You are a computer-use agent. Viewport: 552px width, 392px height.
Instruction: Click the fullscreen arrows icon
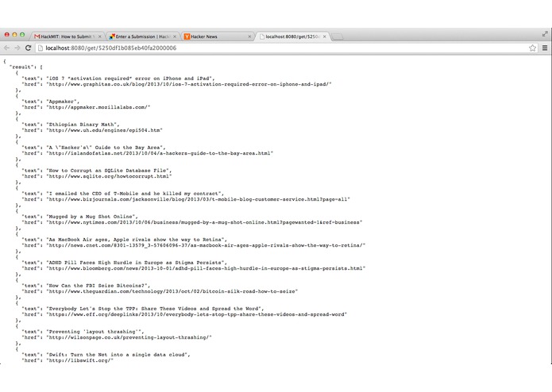(x=545, y=34)
